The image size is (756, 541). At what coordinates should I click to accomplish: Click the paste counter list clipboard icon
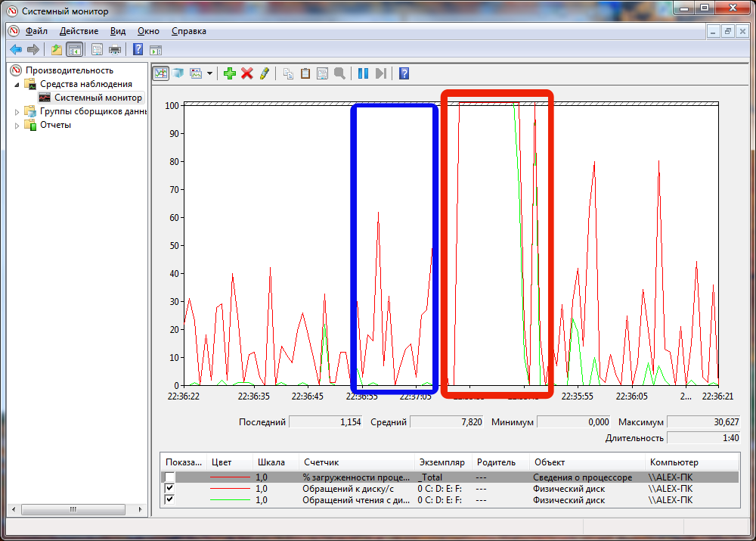(305, 73)
